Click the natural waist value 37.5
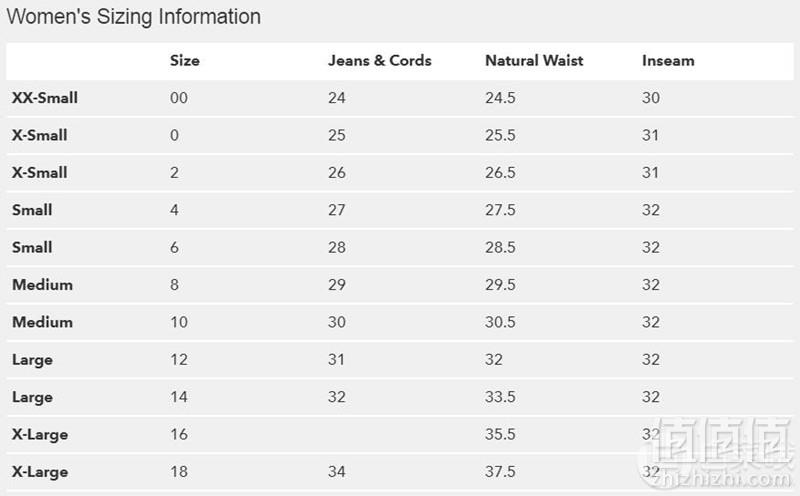This screenshot has height=496, width=800. (500, 472)
